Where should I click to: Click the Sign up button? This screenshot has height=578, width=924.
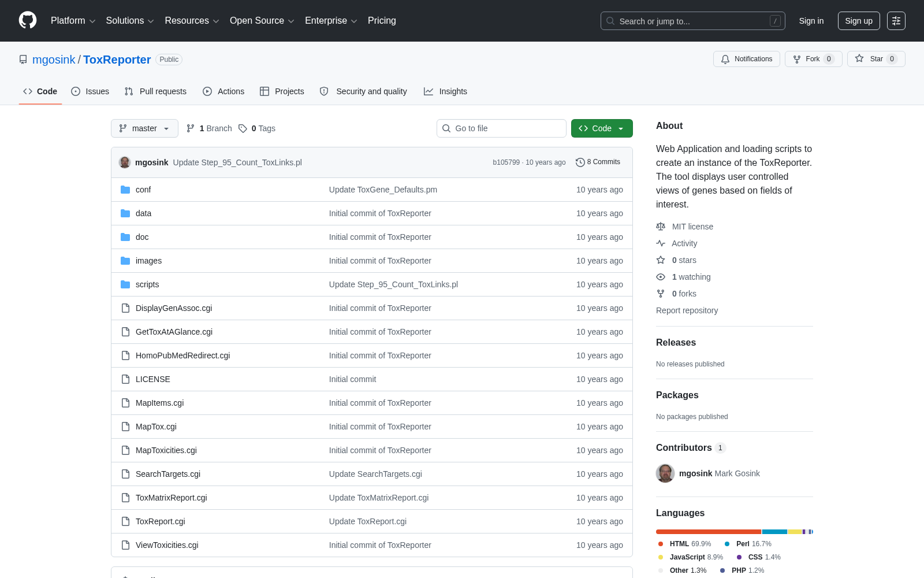pyautogui.click(x=859, y=21)
